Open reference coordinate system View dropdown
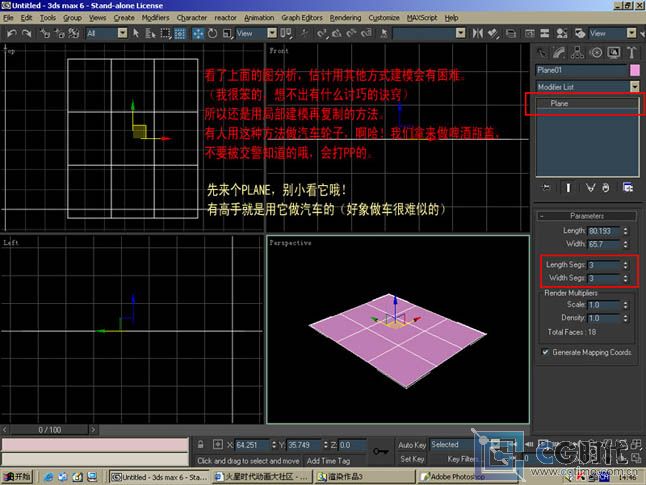 256,33
